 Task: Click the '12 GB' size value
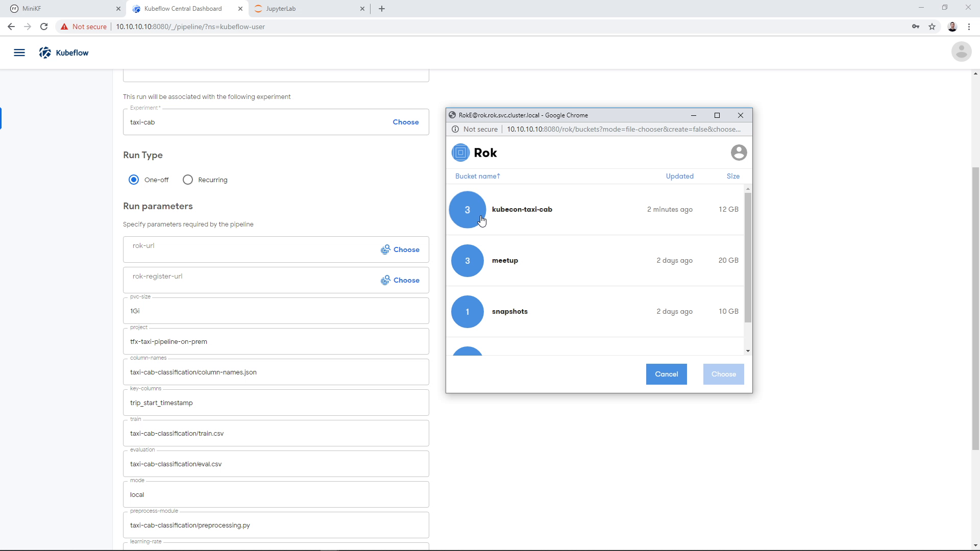click(728, 210)
